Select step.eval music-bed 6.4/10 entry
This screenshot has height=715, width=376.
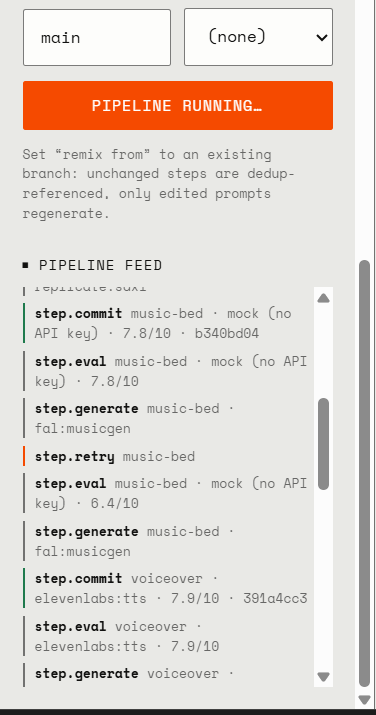[x=166, y=493]
